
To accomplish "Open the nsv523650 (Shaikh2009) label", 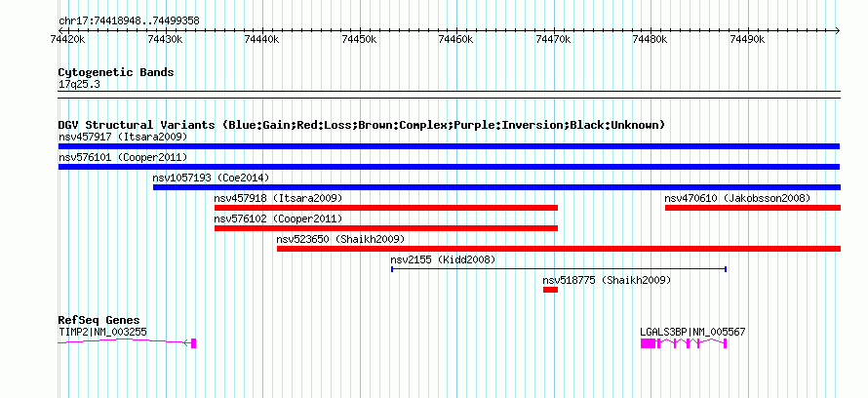I will tap(340, 239).
